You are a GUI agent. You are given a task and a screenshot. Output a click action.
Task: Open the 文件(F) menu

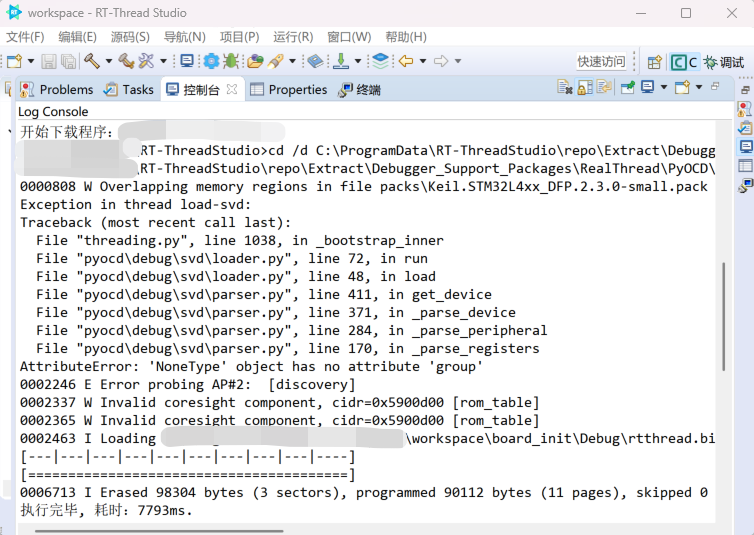click(25, 37)
